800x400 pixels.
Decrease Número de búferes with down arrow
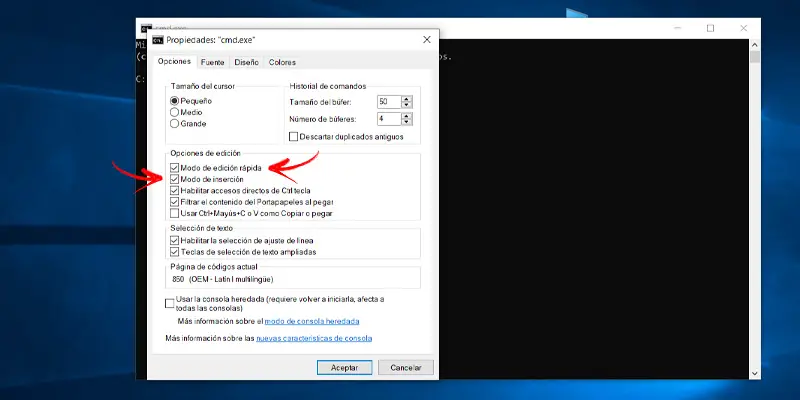point(407,122)
